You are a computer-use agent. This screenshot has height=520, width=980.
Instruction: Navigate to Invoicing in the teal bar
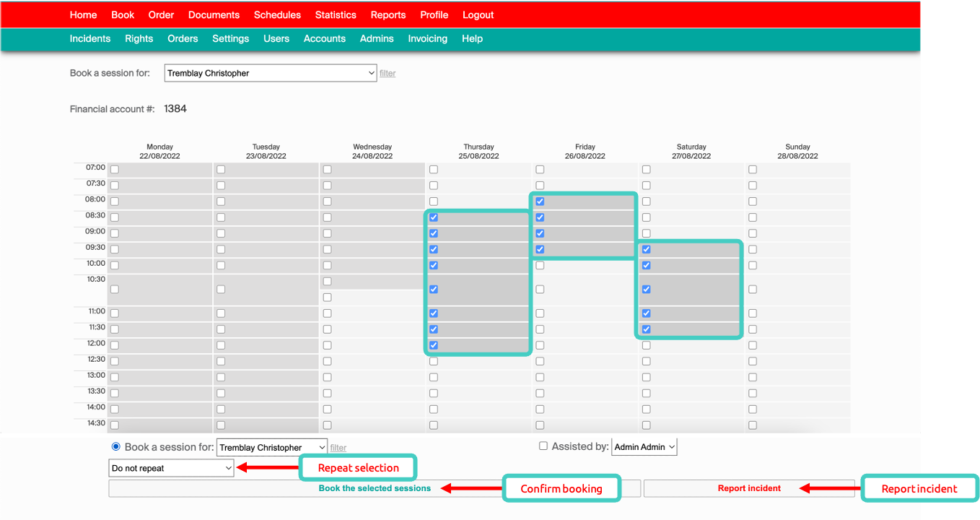coord(427,38)
